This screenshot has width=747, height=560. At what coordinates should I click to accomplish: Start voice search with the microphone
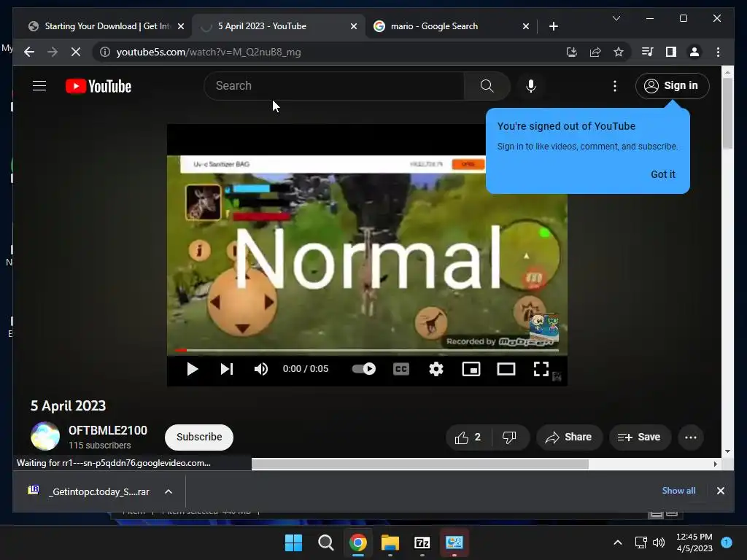(x=531, y=86)
